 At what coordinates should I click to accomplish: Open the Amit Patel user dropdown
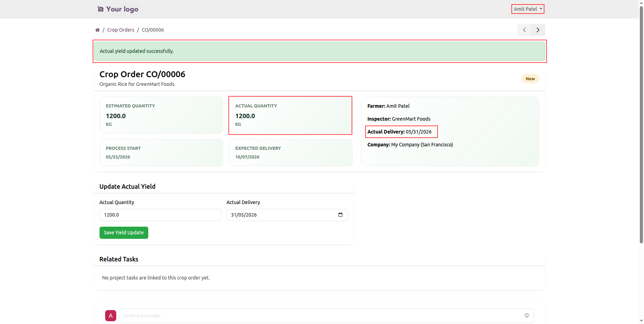tap(528, 9)
